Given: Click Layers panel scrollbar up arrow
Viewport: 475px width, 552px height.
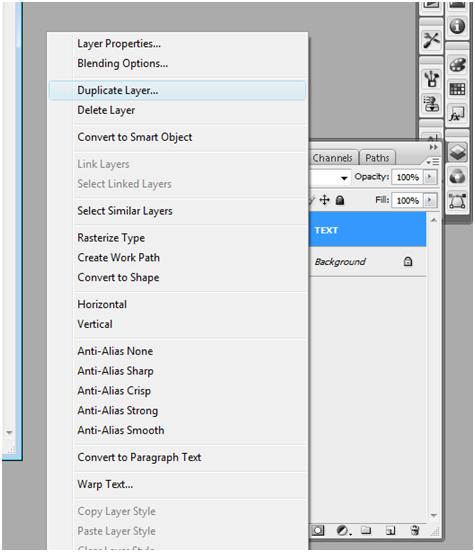Looking at the screenshot, I should click(x=434, y=220).
